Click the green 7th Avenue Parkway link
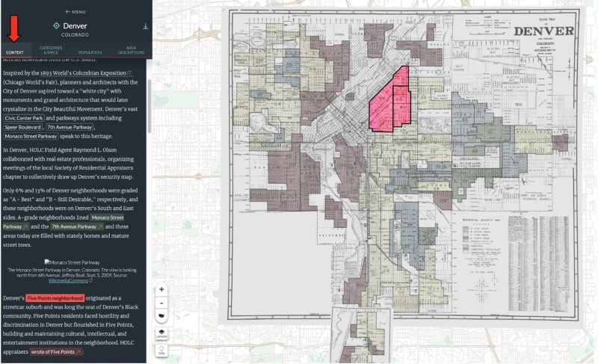 pos(77,226)
